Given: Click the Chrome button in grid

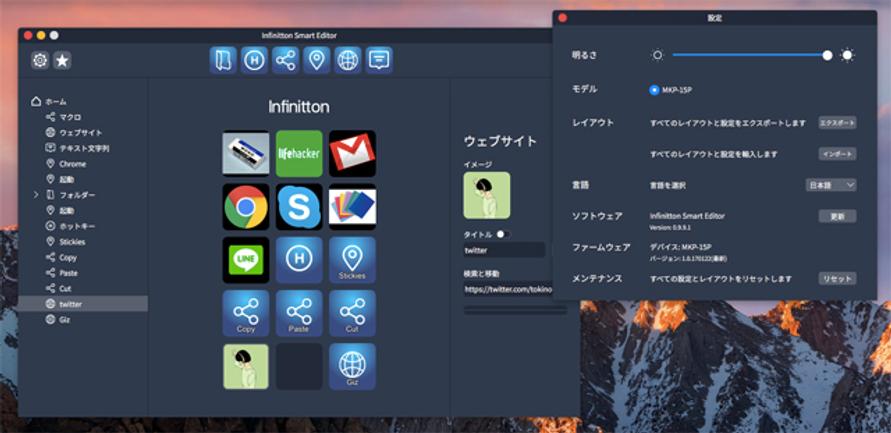Looking at the screenshot, I should point(246,206).
